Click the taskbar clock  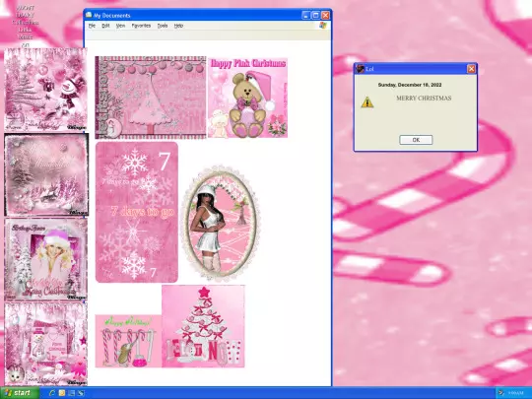515,393
